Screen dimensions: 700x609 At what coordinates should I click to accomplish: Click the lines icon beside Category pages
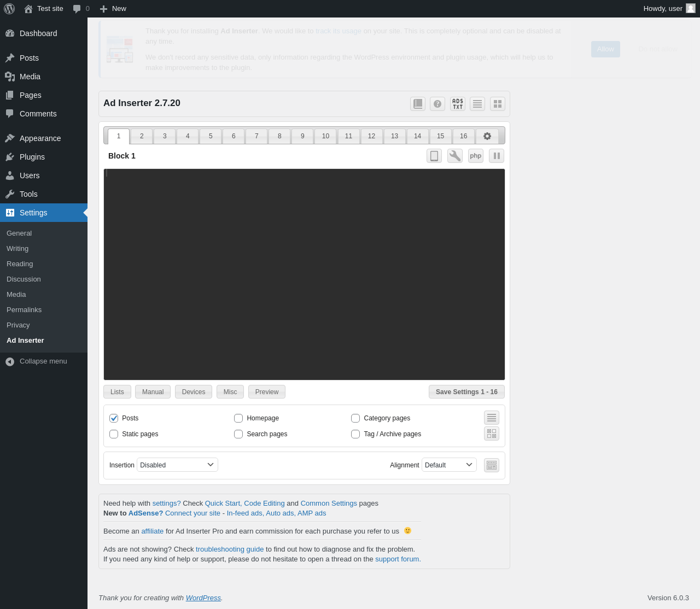[x=492, y=418]
